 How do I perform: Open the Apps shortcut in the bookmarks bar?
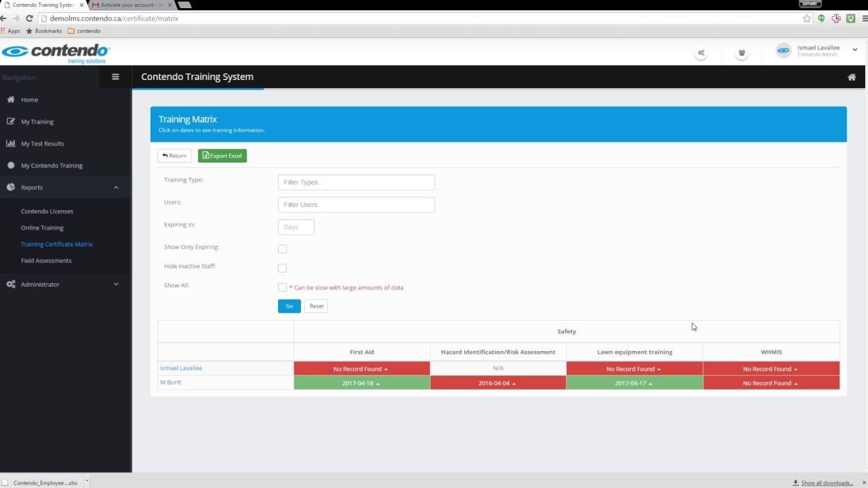pyautogui.click(x=11, y=30)
